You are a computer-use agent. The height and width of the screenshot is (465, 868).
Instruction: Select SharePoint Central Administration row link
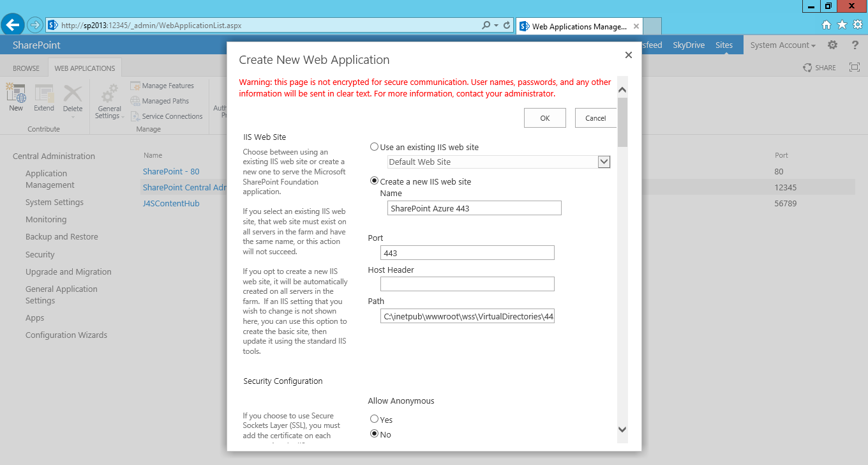(185, 188)
